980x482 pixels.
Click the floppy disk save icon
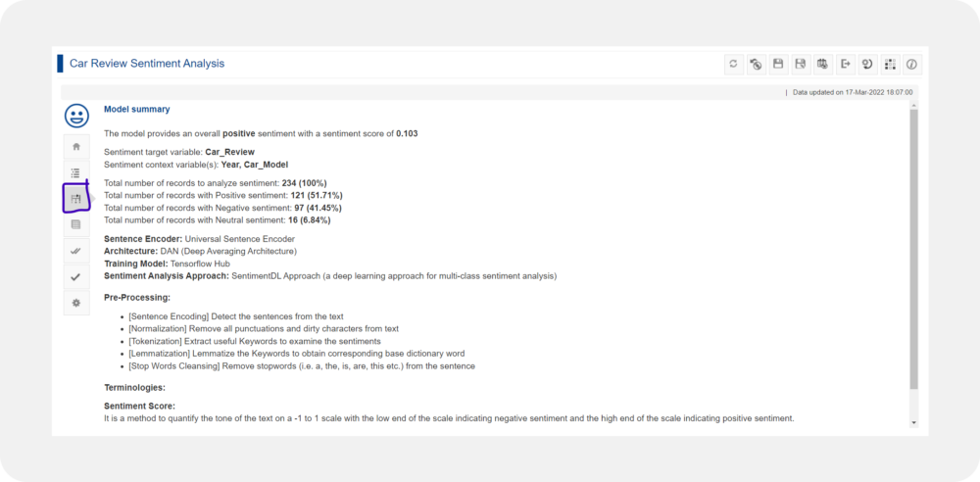(778, 65)
